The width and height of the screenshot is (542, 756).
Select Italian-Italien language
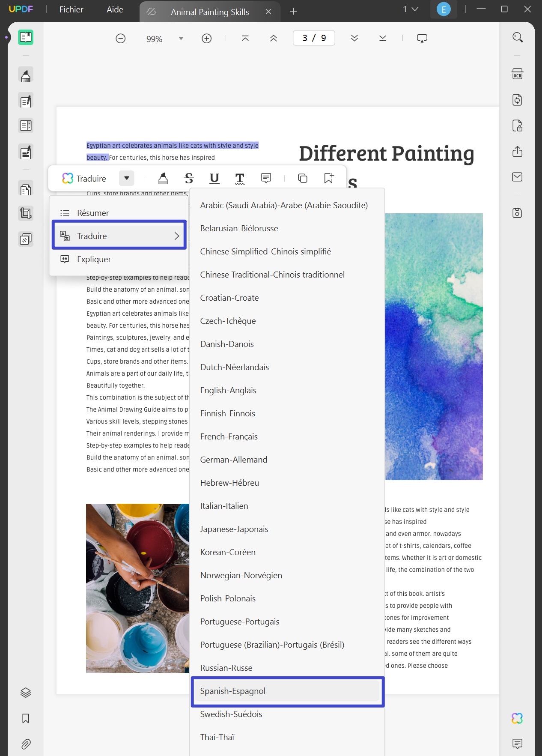287,506
